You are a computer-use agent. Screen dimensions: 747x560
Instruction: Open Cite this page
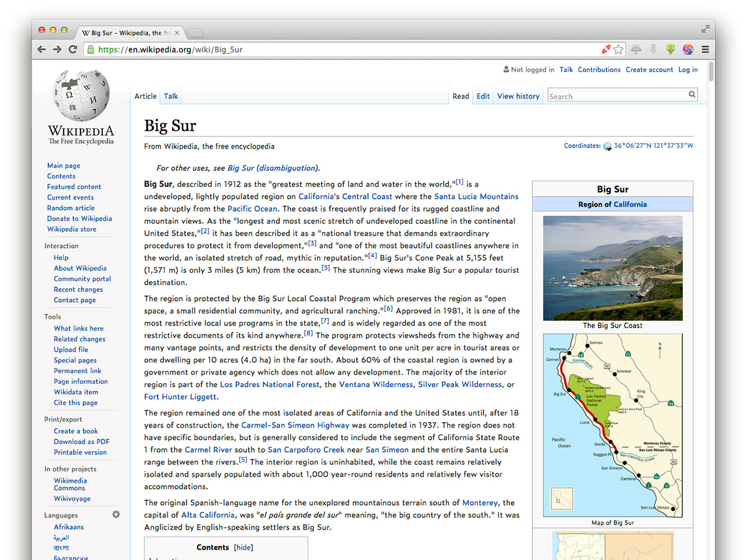76,402
